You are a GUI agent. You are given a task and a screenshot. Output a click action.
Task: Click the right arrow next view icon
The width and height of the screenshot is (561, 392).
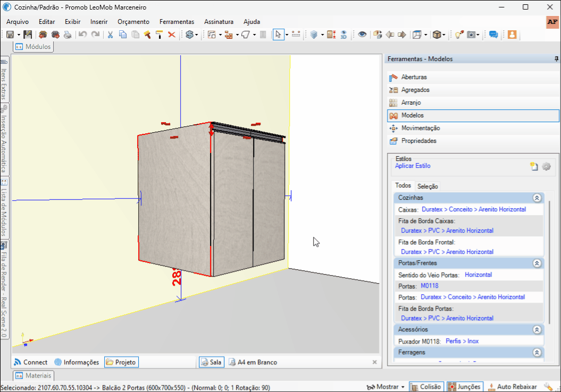pos(402,35)
